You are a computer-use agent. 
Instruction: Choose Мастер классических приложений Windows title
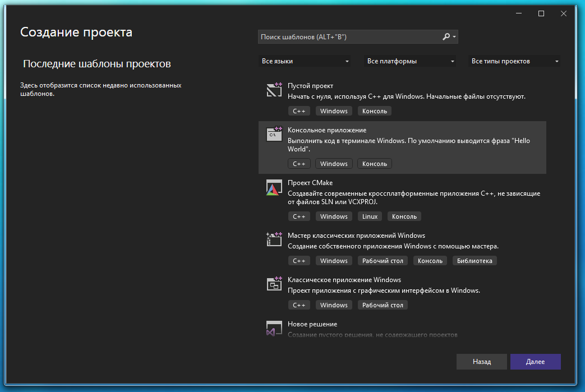coord(356,236)
